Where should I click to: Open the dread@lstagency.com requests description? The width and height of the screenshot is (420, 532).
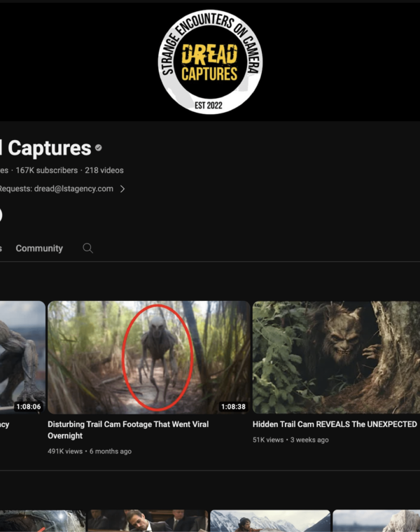pos(56,188)
